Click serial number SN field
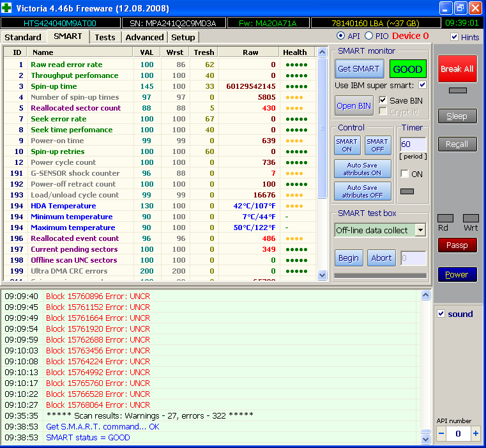 [173, 23]
